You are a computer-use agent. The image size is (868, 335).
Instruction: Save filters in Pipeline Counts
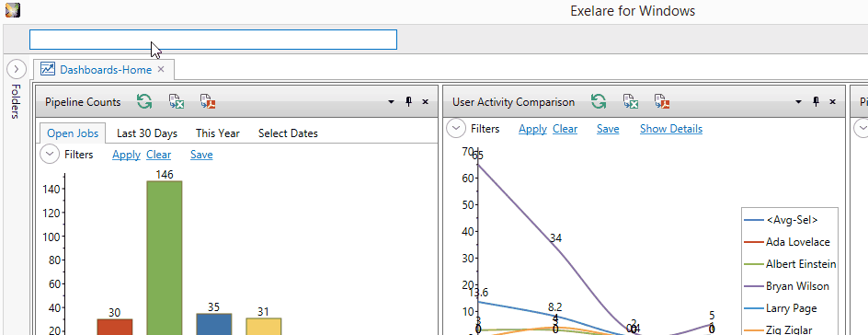coord(201,155)
